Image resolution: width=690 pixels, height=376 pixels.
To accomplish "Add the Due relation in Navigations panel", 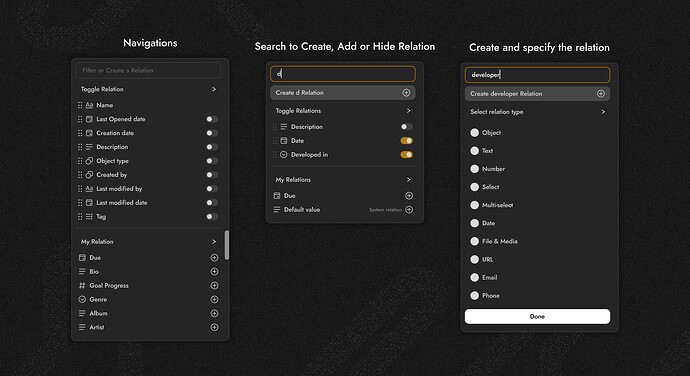I will [x=214, y=258].
